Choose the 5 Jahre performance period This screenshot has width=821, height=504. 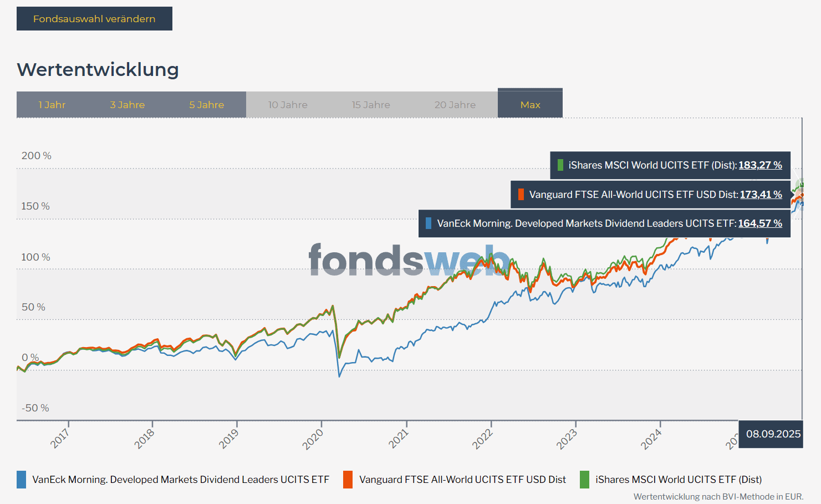pyautogui.click(x=206, y=105)
